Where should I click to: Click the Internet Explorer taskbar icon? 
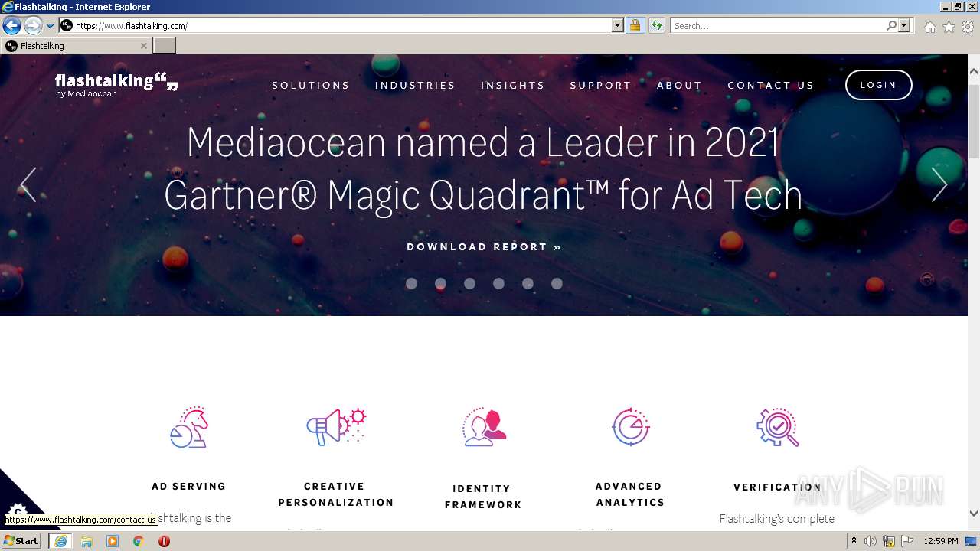tap(60, 541)
